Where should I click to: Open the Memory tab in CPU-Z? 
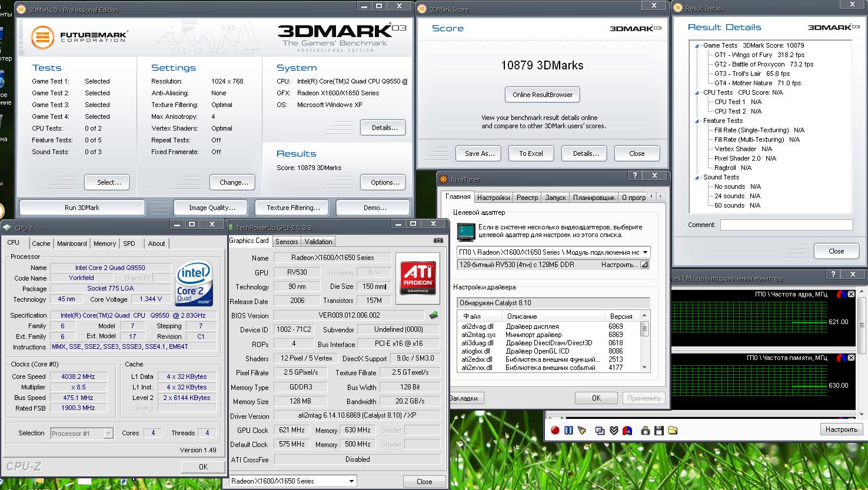tap(105, 244)
